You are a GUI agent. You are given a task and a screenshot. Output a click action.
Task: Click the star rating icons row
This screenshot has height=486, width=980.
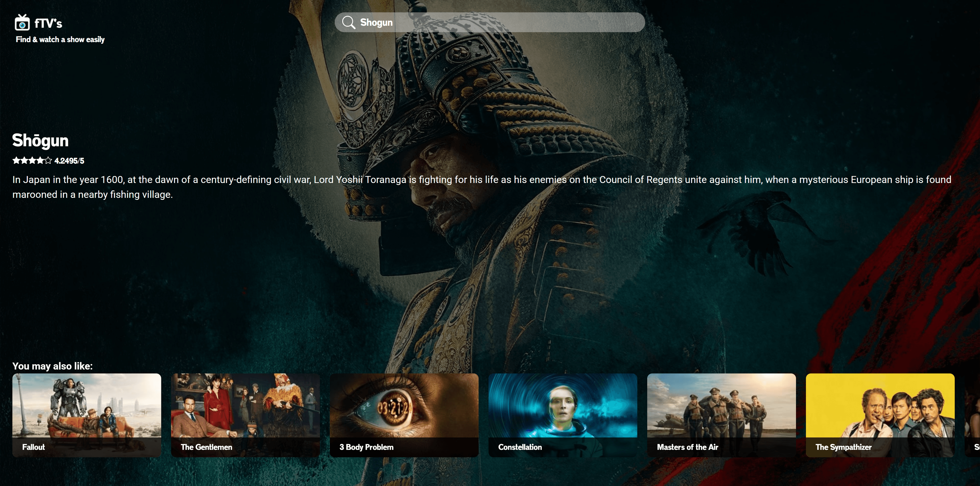click(x=32, y=161)
